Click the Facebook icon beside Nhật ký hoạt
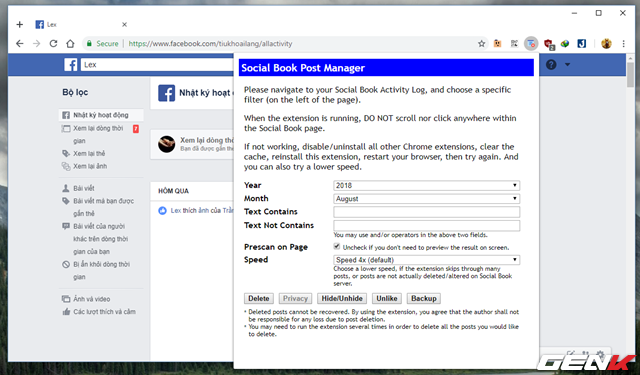Screen dimensions: 640x375 [x=167, y=93]
